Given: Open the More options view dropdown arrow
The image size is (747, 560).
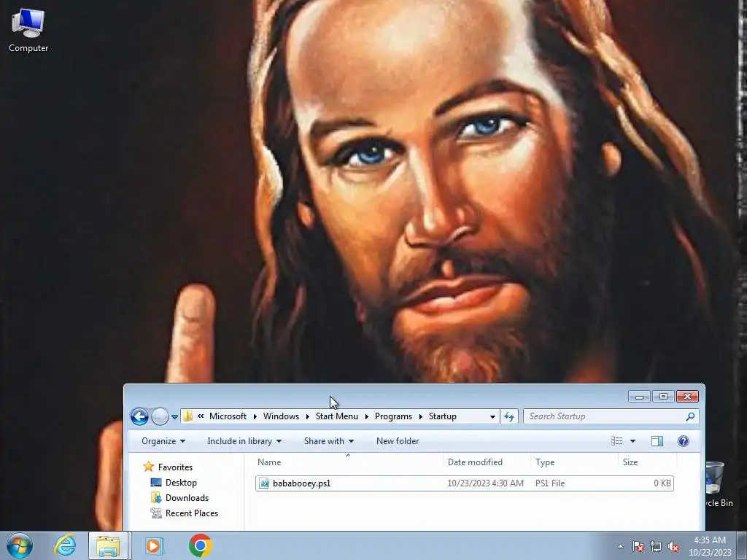Looking at the screenshot, I should click(x=632, y=441).
